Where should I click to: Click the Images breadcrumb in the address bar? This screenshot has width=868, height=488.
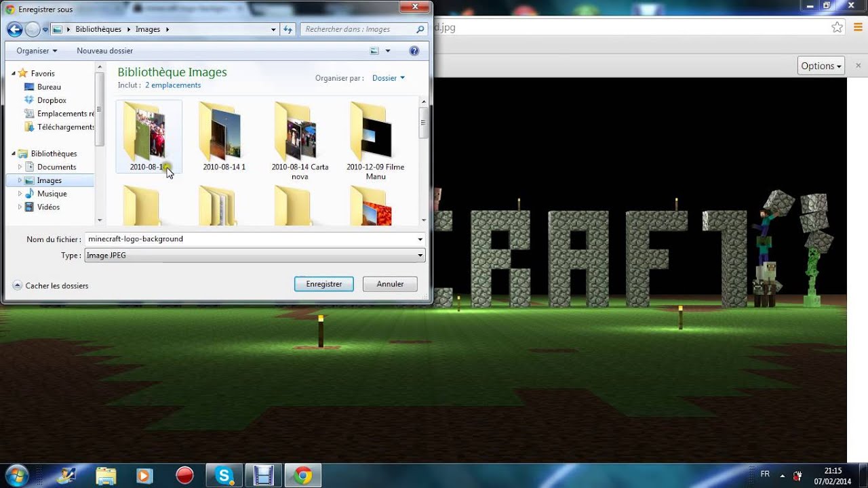(x=148, y=29)
